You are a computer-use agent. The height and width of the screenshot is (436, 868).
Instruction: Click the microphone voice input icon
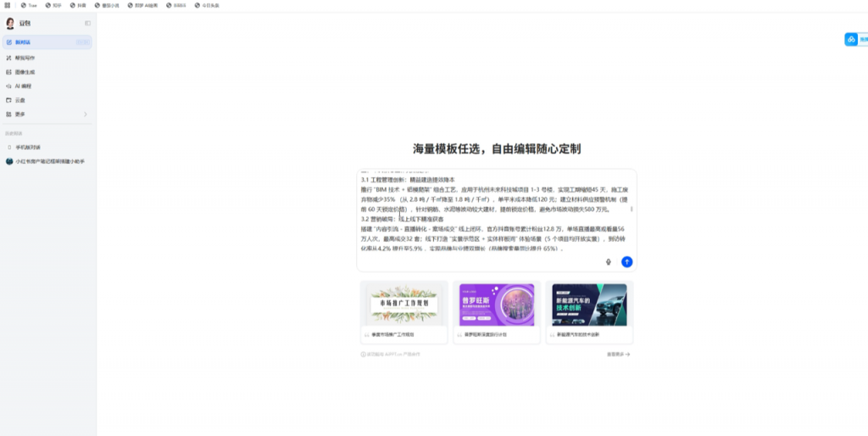click(609, 262)
